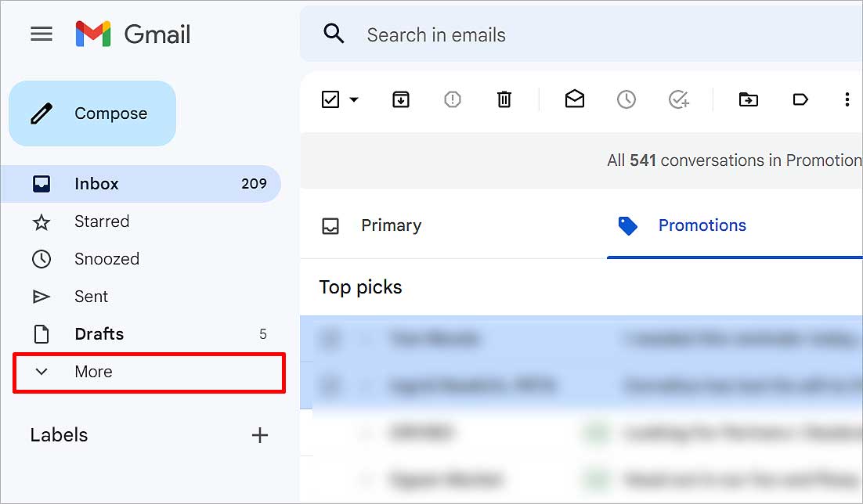
Task: Toggle checkbox of first blurred email row
Action: click(x=330, y=339)
